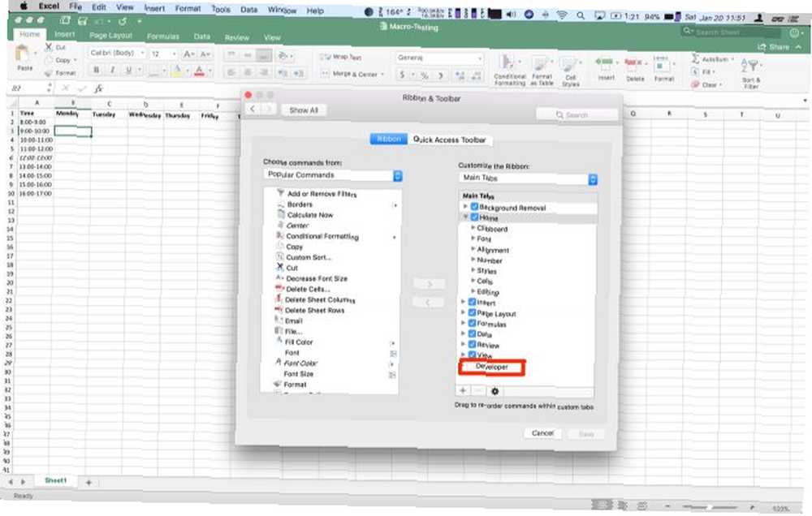Viewport: 812px width, 516px height.
Task: Open the Page Layout ribbon tab
Action: (110, 36)
